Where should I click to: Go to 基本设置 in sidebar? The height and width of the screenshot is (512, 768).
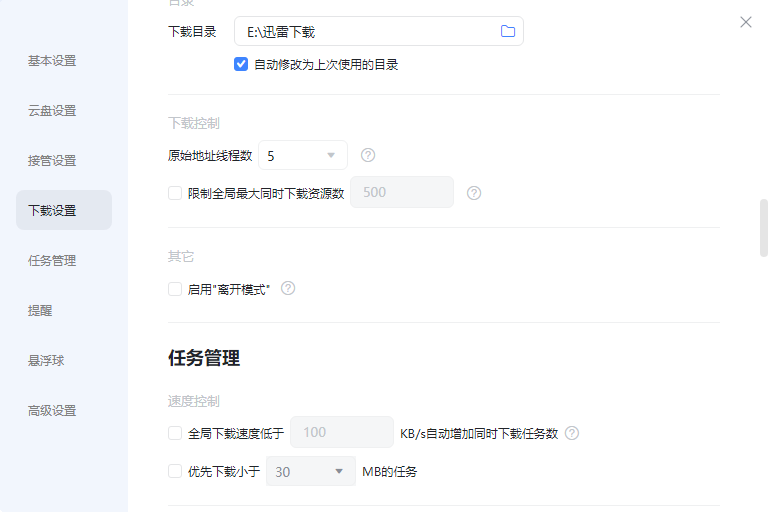tap(52, 61)
